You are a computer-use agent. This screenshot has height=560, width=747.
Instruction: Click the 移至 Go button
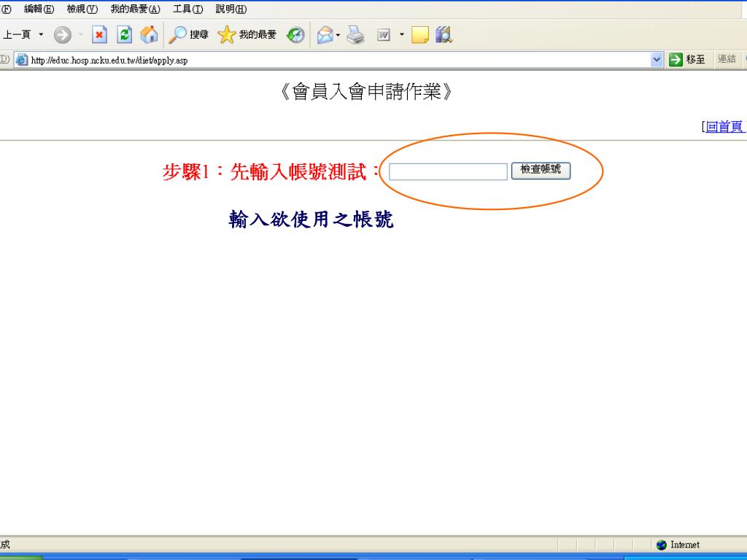click(x=686, y=60)
